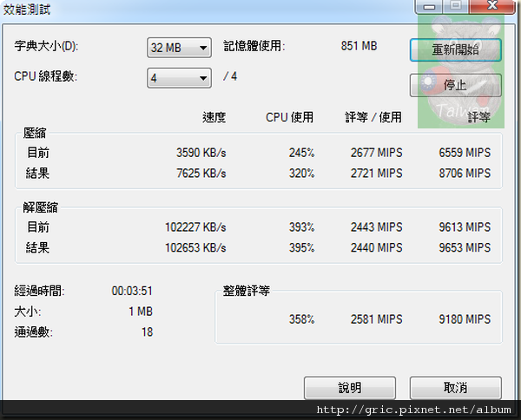The height and width of the screenshot is (420, 521).
Task: Click the 9613 MIPS rating
Action: tap(465, 227)
